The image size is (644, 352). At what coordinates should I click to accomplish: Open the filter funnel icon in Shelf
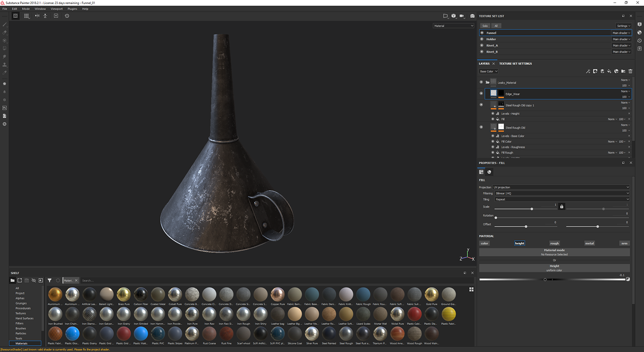(50, 280)
